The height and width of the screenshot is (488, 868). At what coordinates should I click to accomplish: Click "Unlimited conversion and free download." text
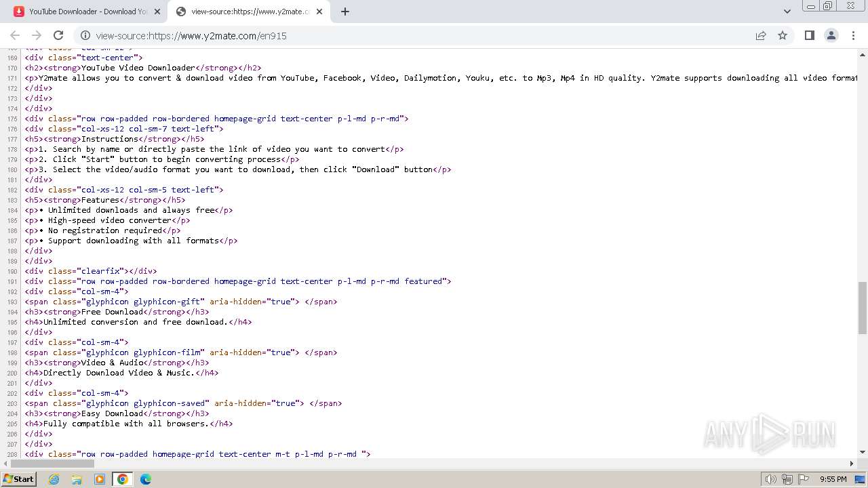point(136,322)
